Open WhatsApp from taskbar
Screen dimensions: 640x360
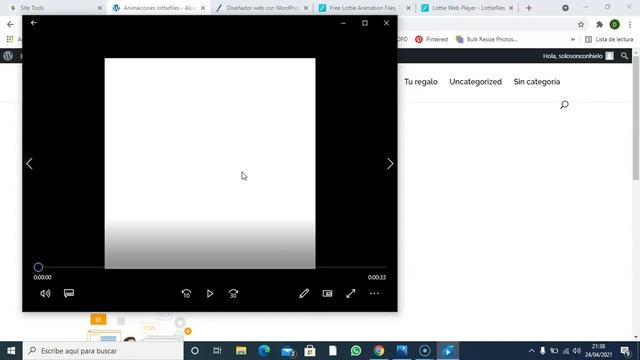tap(356, 351)
